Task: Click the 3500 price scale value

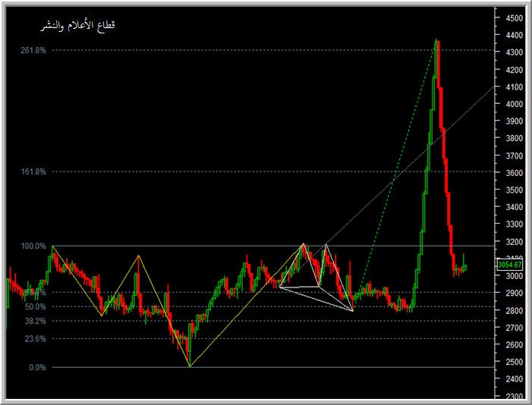Action: pos(513,190)
